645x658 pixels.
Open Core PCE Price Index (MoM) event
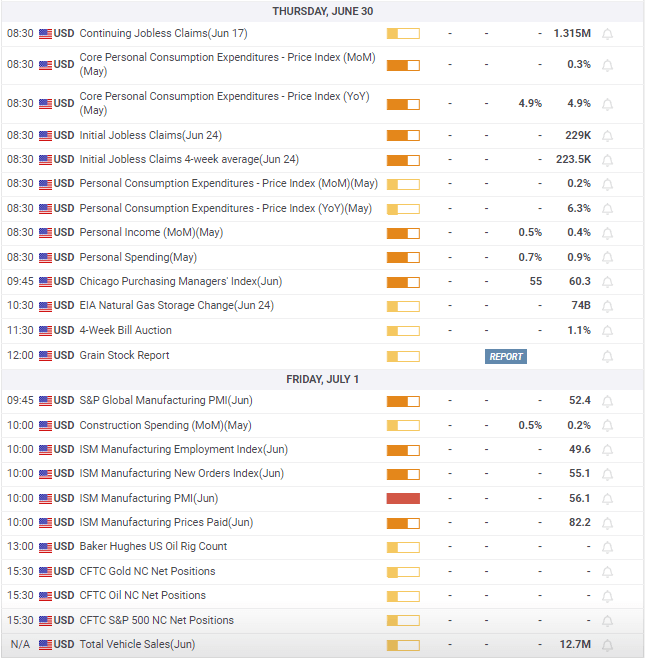coord(227,64)
